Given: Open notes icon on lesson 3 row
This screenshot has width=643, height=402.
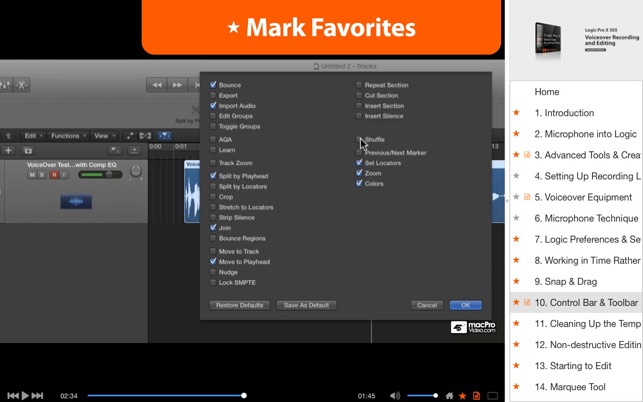Looking at the screenshot, I should tap(527, 155).
